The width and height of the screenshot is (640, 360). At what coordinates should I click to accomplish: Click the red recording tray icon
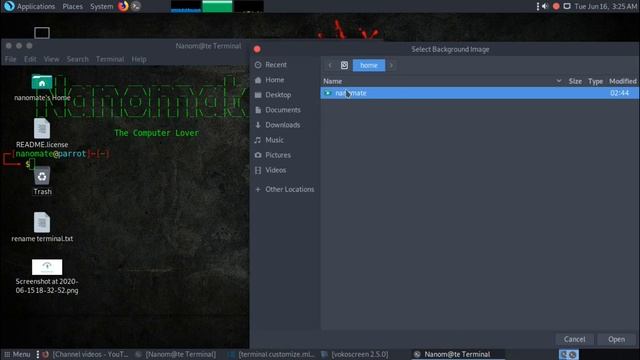click(x=556, y=6)
